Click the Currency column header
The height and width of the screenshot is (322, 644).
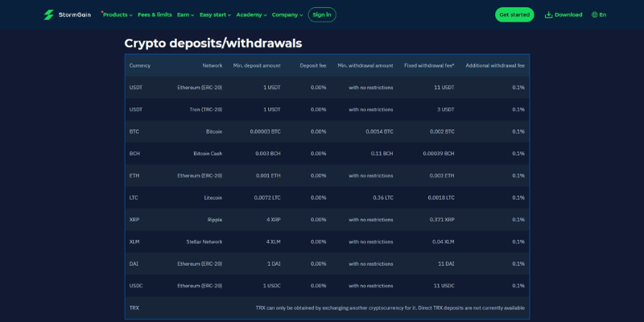(139, 65)
